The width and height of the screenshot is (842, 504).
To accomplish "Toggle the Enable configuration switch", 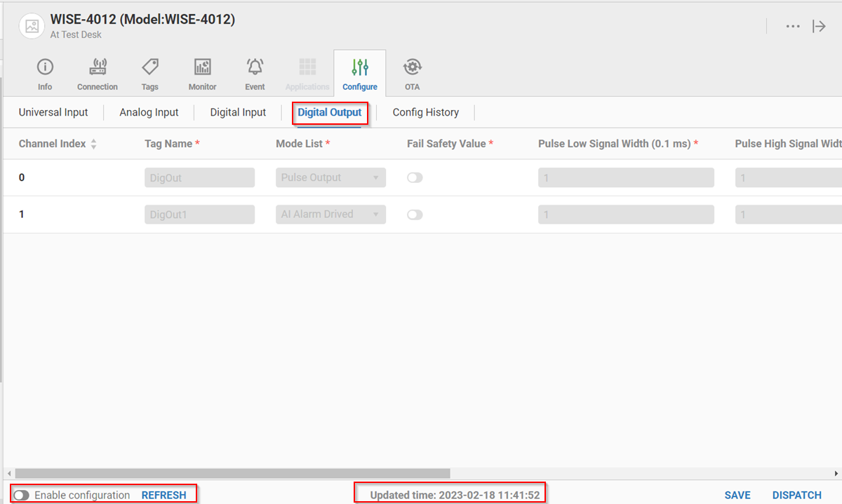I will [x=22, y=496].
